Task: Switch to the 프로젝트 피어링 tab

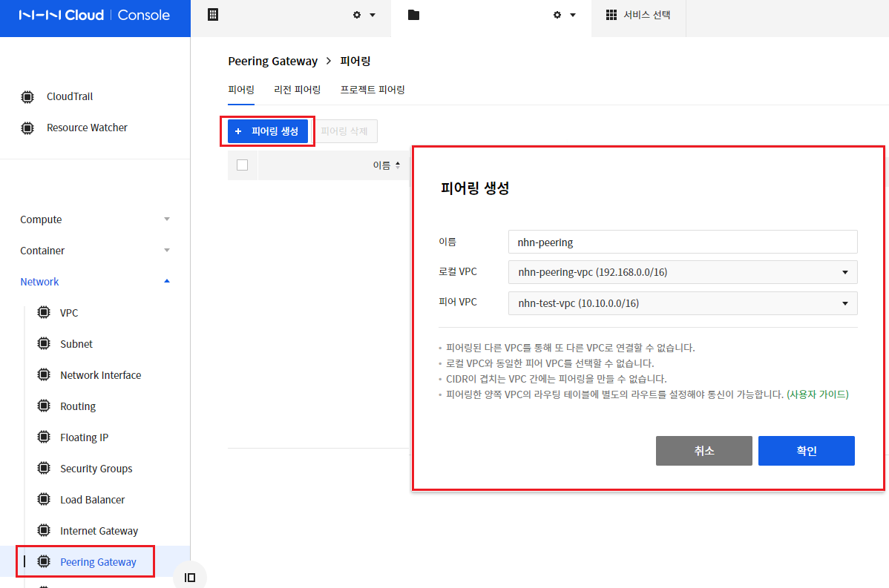Action: [373, 90]
